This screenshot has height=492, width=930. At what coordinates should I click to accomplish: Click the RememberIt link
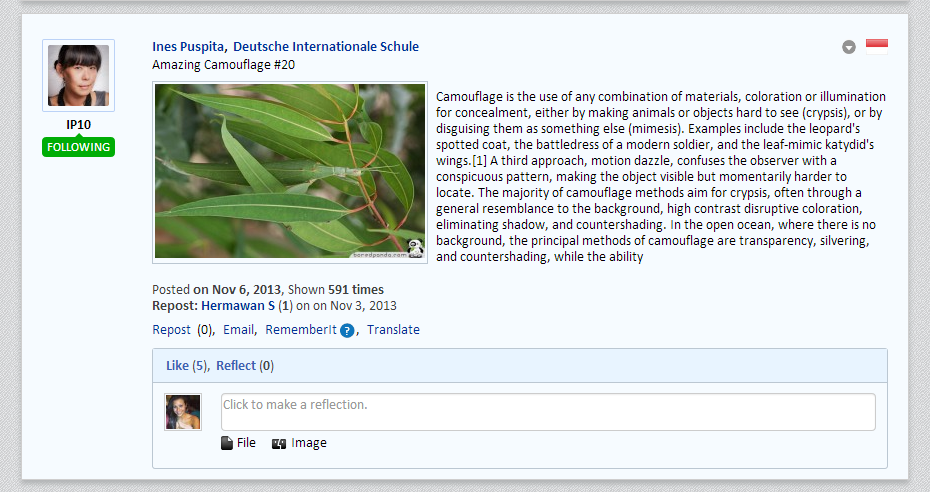301,330
